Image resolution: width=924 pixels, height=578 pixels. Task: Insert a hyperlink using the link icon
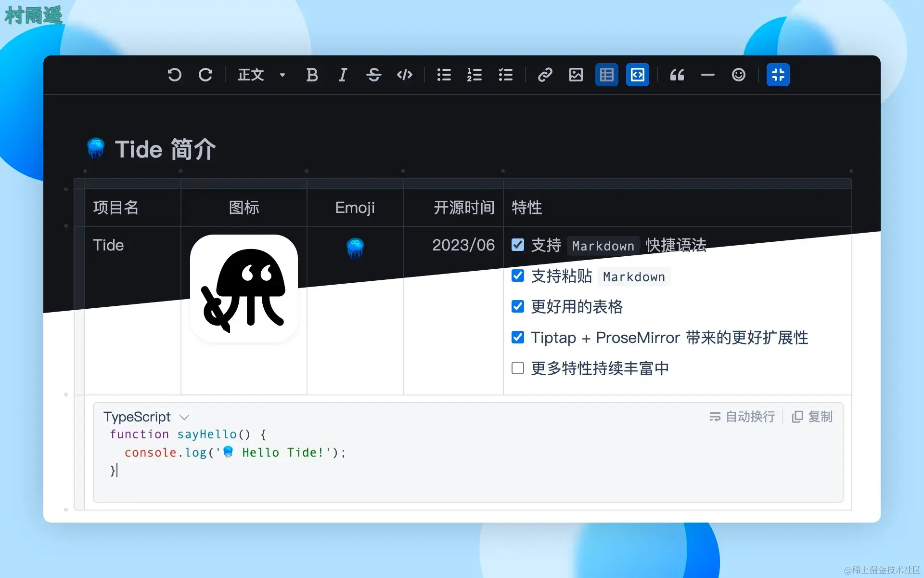tap(545, 75)
